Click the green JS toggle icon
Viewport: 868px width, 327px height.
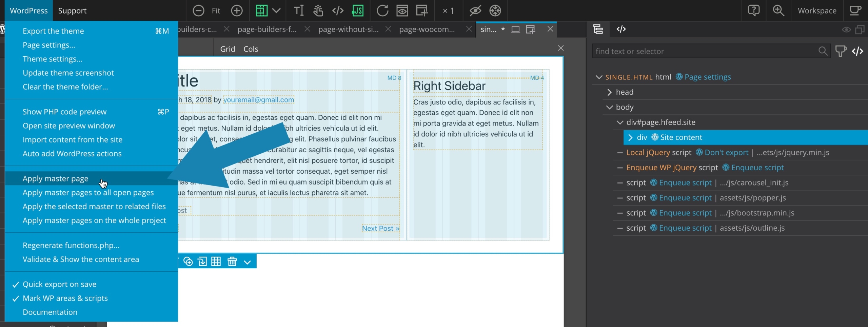point(358,11)
